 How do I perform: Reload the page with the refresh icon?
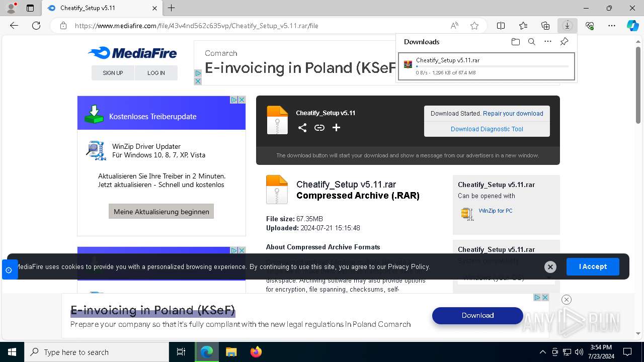pos(36,26)
